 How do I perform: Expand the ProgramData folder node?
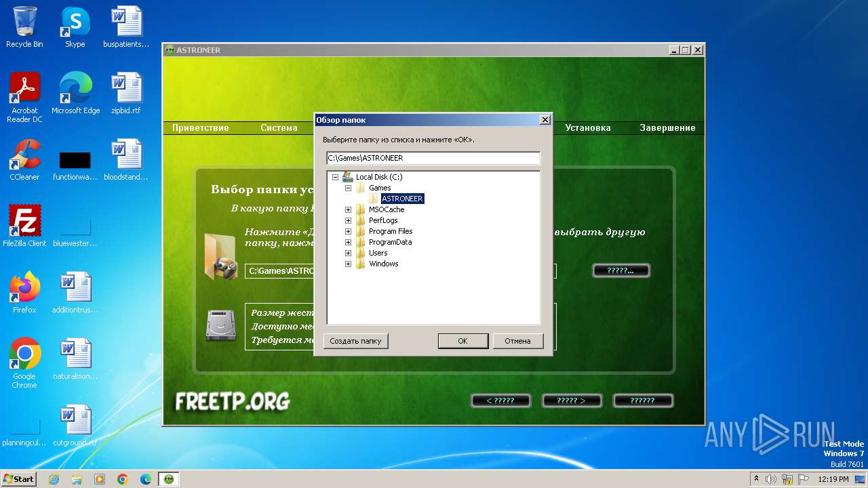click(348, 242)
